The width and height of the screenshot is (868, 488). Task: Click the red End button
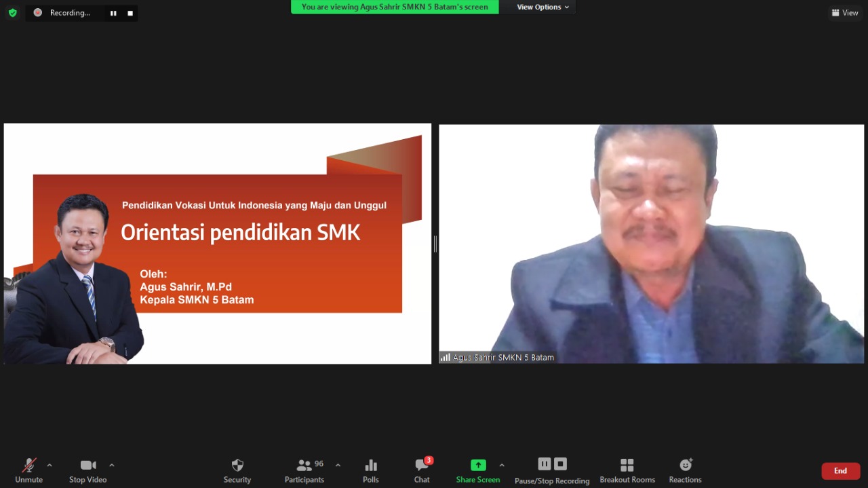pos(841,471)
